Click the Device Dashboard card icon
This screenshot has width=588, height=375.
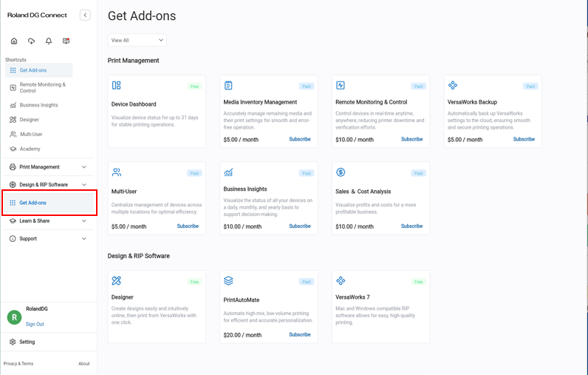point(117,86)
